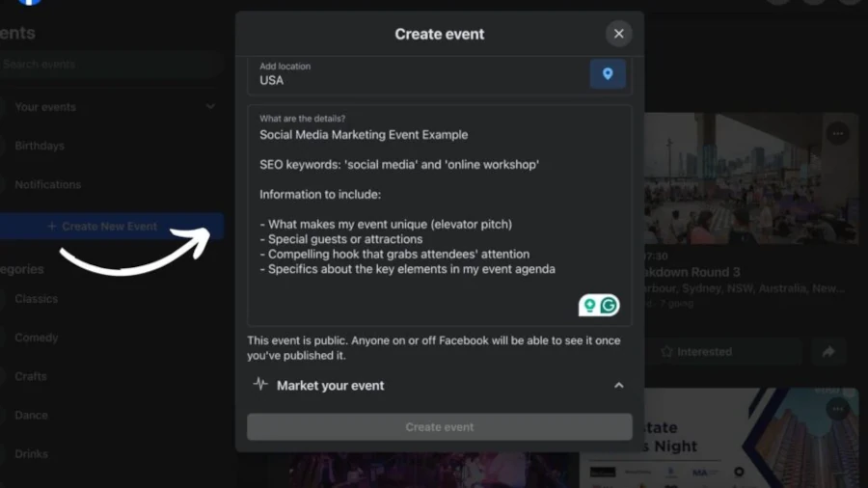Click the Create New Event button
Viewport: 868px width, 488px height.
point(110,227)
